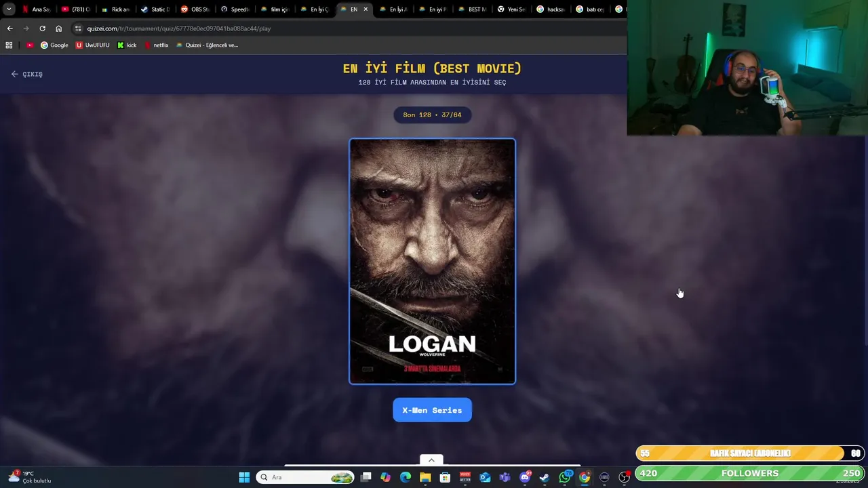Launch Copilot from taskbar
Screen dimensions: 868x488
pyautogui.click(x=386, y=477)
